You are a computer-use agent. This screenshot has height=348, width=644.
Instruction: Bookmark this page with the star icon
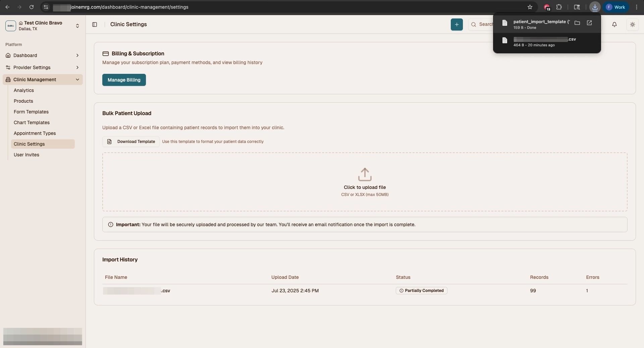tap(530, 7)
